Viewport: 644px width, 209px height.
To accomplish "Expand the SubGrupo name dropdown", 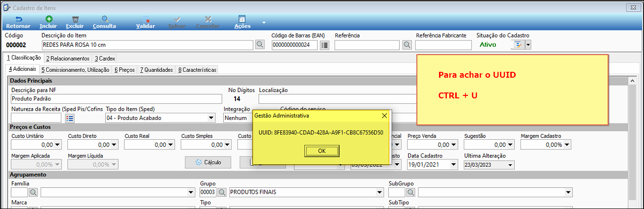I will point(569,192).
